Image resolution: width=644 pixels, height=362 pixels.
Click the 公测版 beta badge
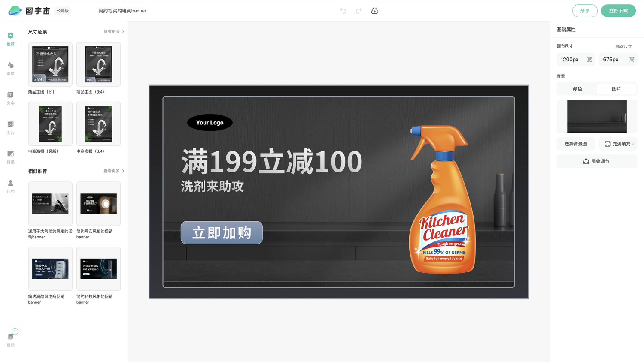point(63,11)
